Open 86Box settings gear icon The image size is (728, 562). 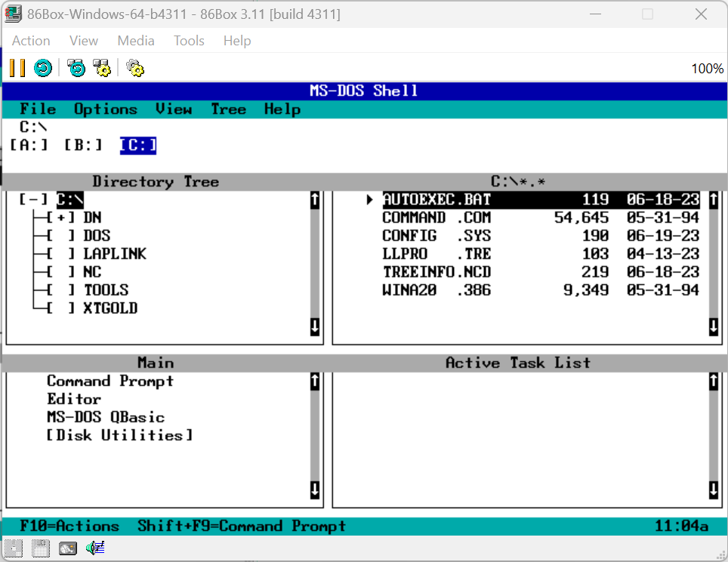pyautogui.click(x=135, y=68)
